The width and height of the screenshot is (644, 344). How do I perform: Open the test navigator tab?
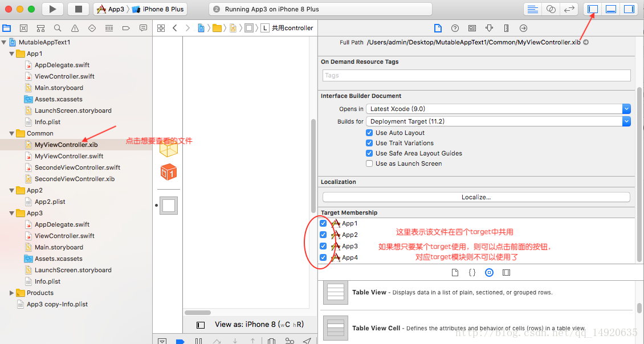tap(92, 28)
